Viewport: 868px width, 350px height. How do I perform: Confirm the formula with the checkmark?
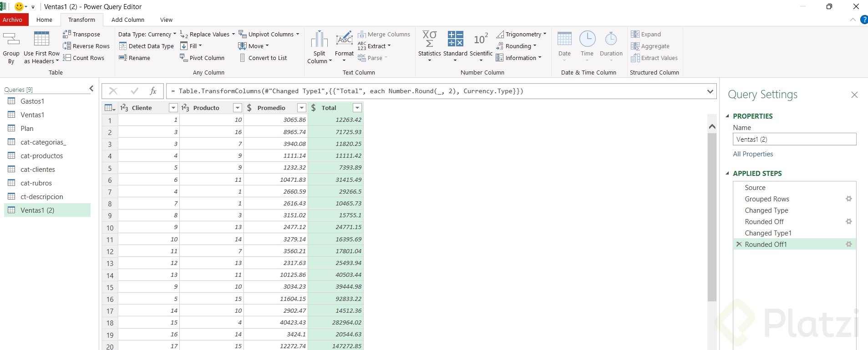134,91
